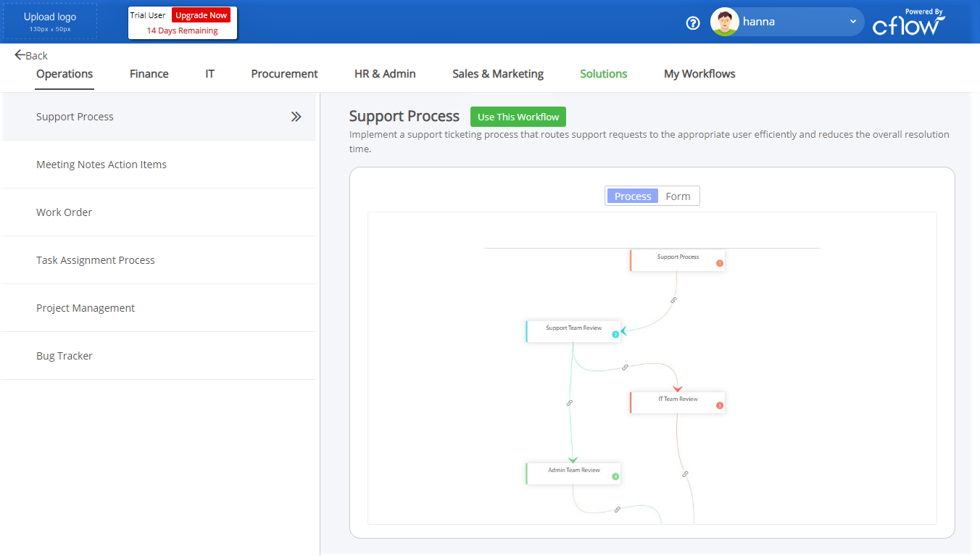This screenshot has width=980, height=556.
Task: Select the Work Order workflow
Action: click(158, 212)
